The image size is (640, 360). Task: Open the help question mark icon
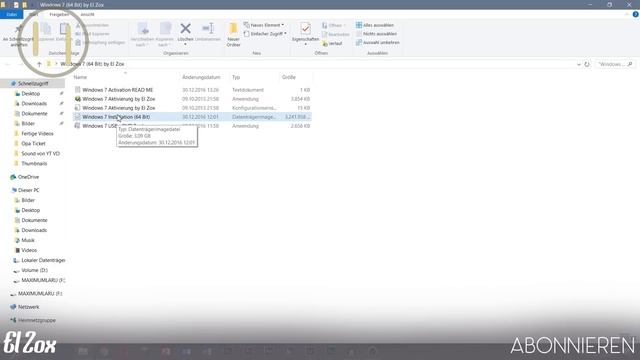pos(636,14)
